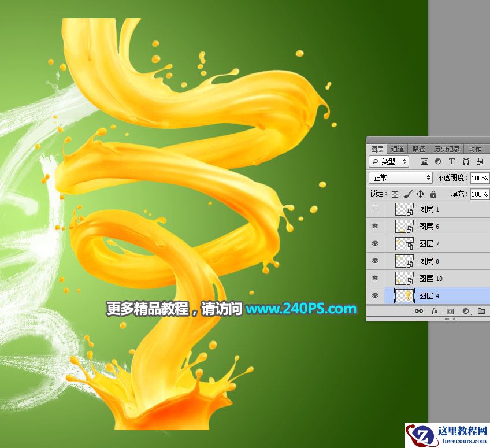The height and width of the screenshot is (448, 490).
Task: Select the 图层 4 layer thumbnail
Action: coord(404,296)
